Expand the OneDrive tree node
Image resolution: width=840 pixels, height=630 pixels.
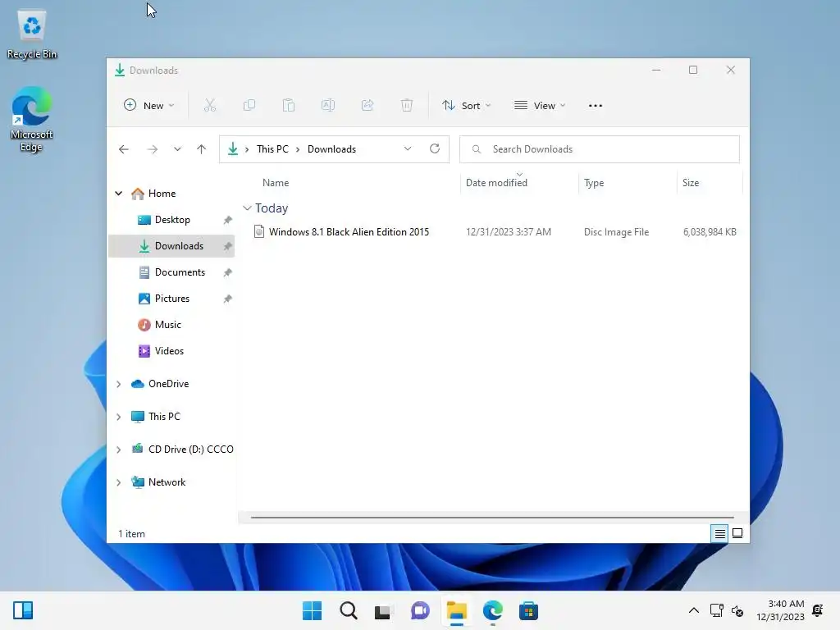pyautogui.click(x=118, y=384)
